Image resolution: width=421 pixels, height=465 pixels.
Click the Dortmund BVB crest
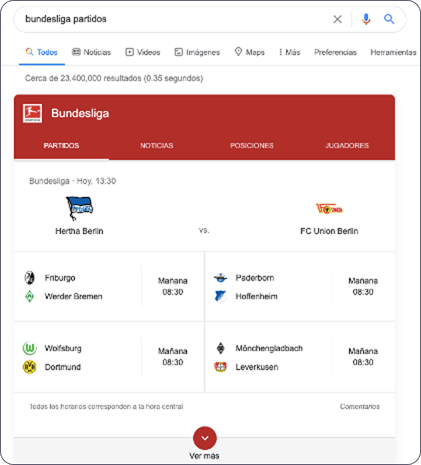pyautogui.click(x=30, y=367)
